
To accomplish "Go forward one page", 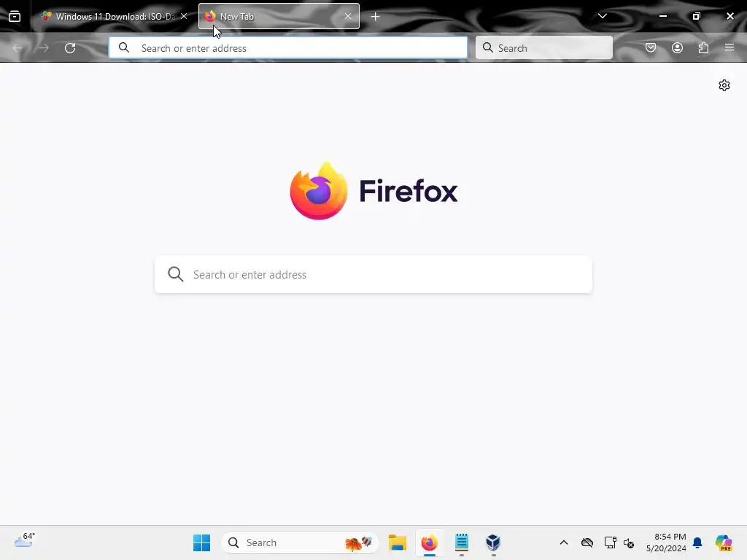I will pos(44,48).
